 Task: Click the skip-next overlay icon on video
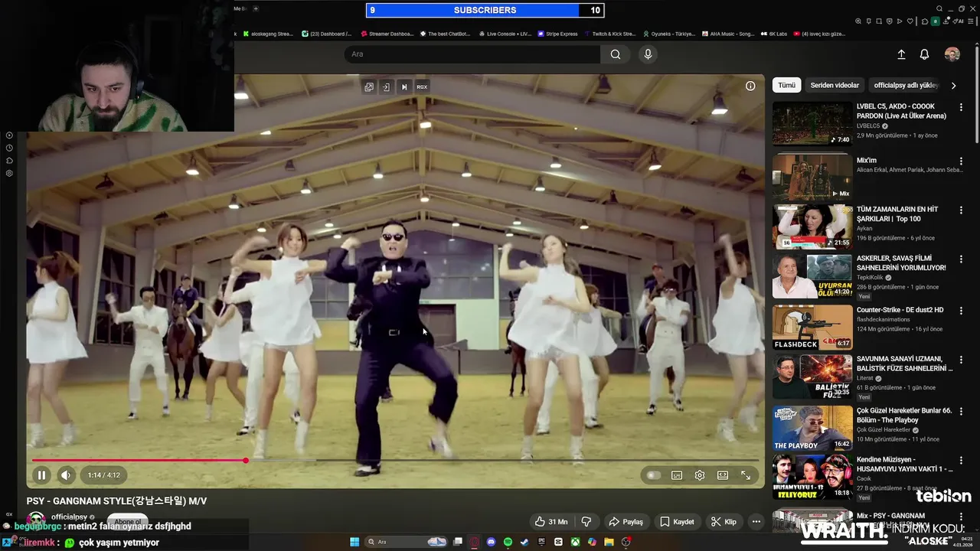coord(404,87)
